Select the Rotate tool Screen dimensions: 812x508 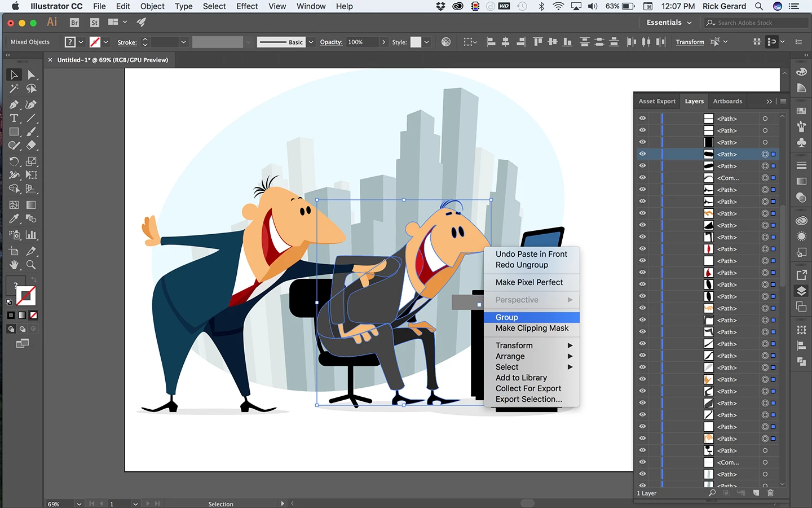[x=14, y=161]
